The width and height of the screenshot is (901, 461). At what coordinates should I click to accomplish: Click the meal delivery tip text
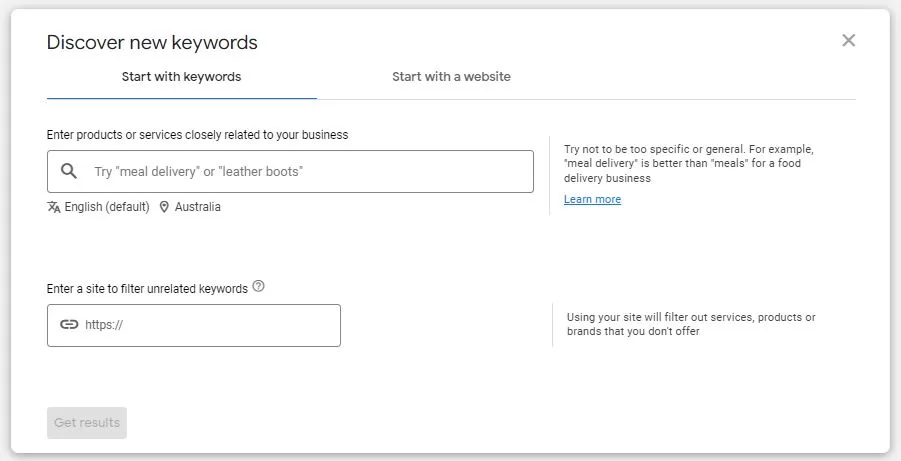pos(688,163)
